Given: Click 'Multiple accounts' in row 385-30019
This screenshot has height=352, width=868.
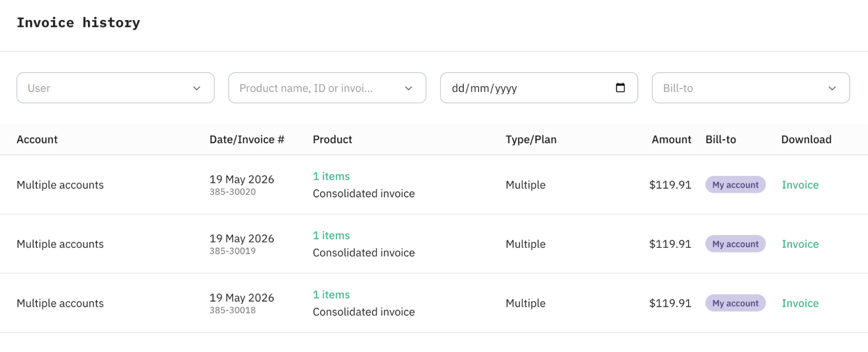Looking at the screenshot, I should [60, 244].
